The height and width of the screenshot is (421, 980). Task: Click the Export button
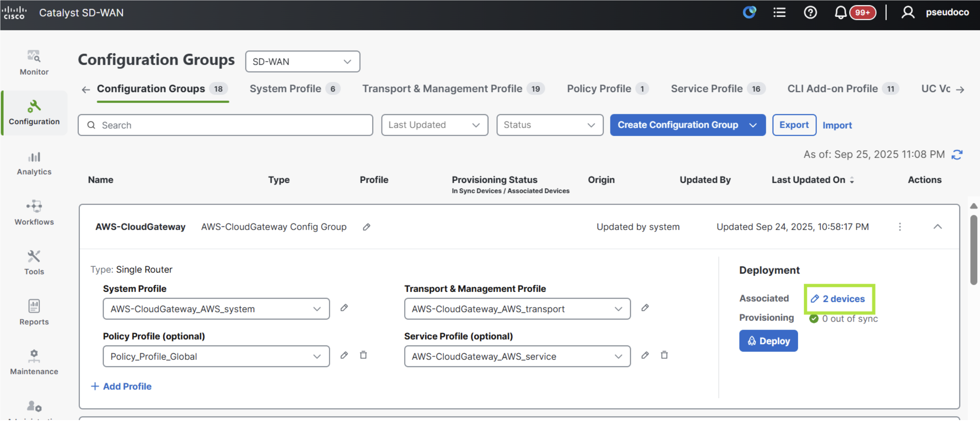click(x=794, y=125)
